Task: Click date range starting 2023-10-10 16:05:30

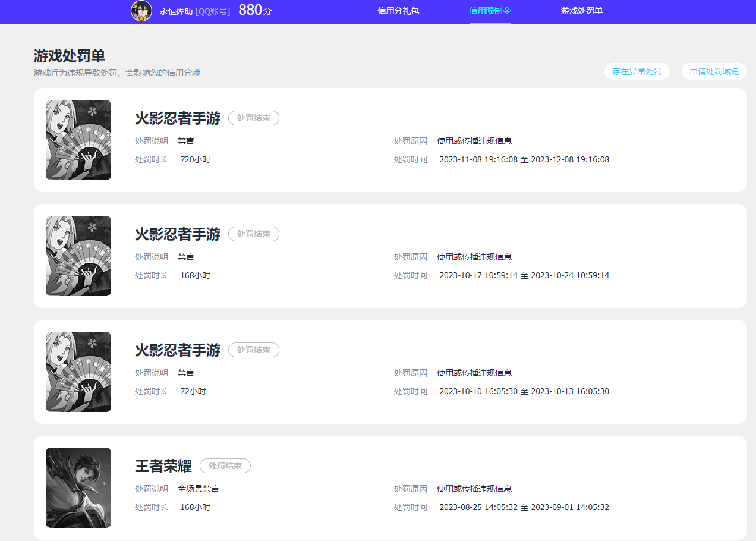Action: coord(524,391)
